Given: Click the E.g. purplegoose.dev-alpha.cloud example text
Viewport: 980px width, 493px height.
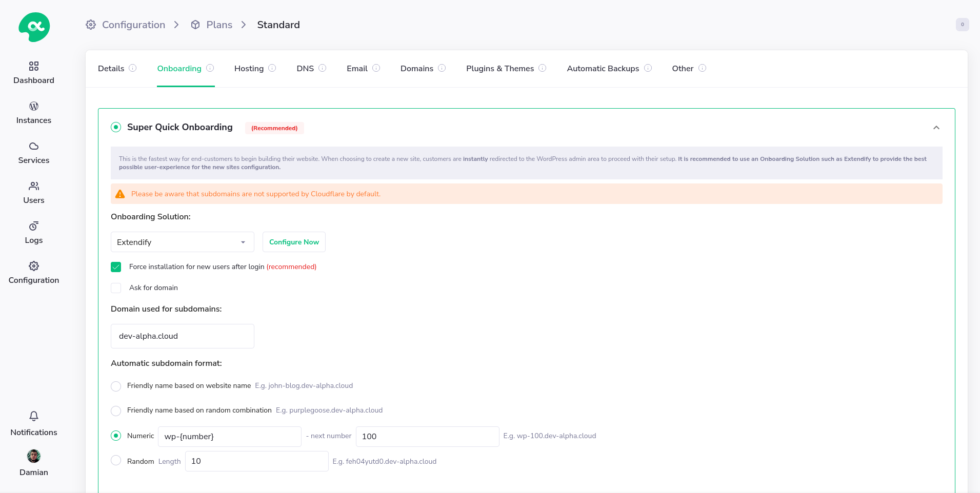Looking at the screenshot, I should coord(329,410).
